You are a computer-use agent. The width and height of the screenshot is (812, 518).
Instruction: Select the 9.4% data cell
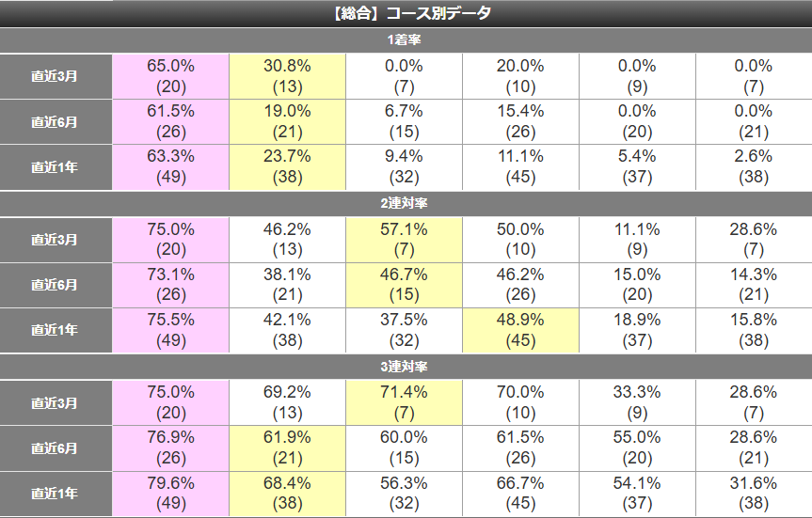[404, 167]
